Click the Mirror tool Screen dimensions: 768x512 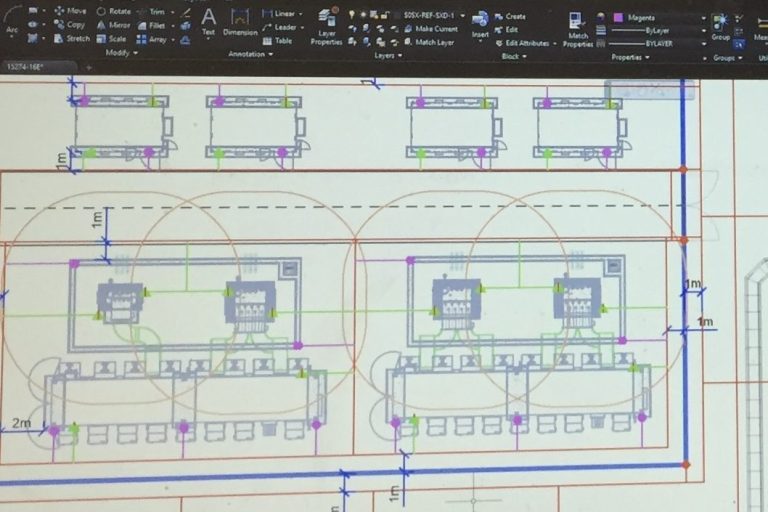tap(113, 25)
